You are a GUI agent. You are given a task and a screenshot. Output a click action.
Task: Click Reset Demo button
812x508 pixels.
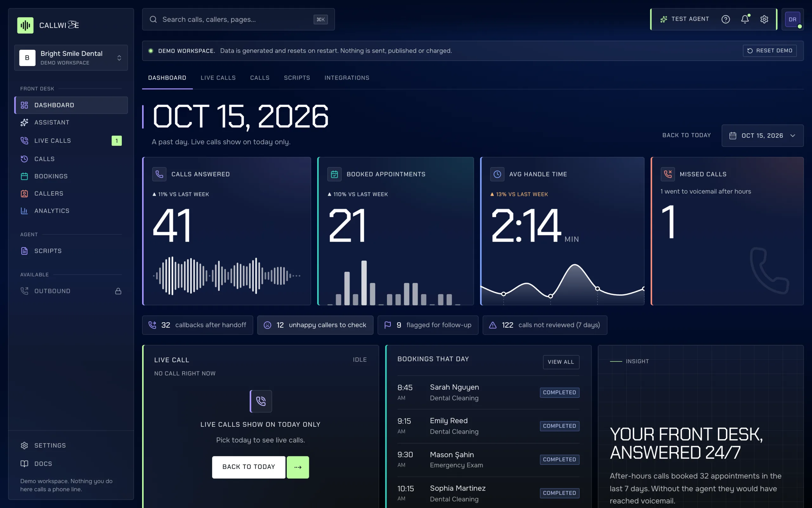770,51
